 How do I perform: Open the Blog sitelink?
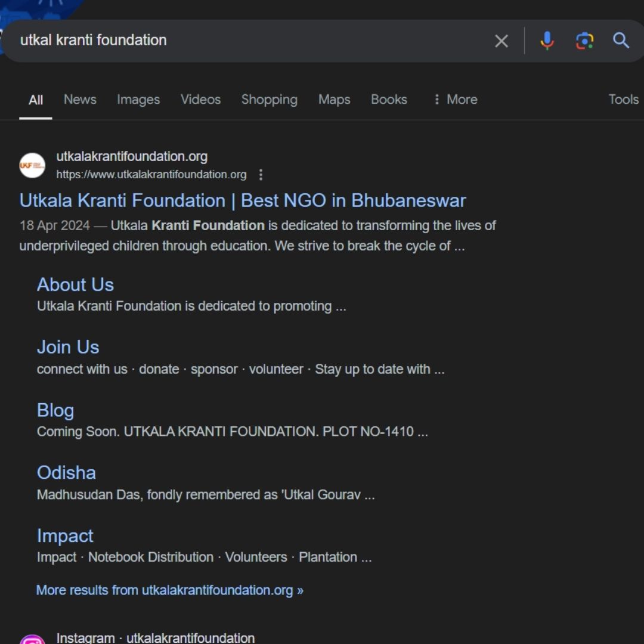click(55, 410)
